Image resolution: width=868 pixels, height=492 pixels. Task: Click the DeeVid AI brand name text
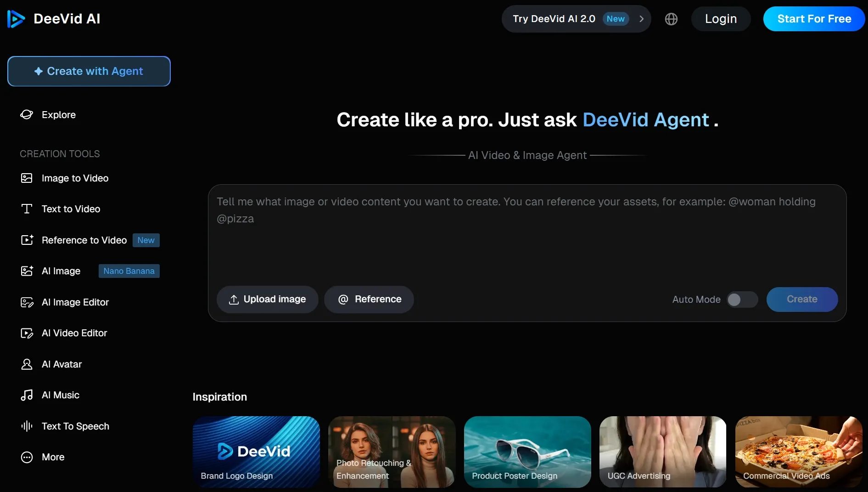pyautogui.click(x=67, y=19)
